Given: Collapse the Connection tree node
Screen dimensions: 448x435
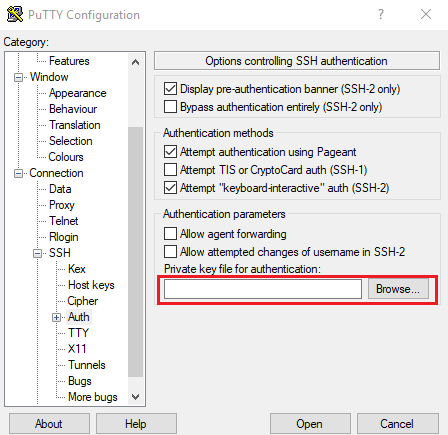Looking at the screenshot, I should (18, 173).
